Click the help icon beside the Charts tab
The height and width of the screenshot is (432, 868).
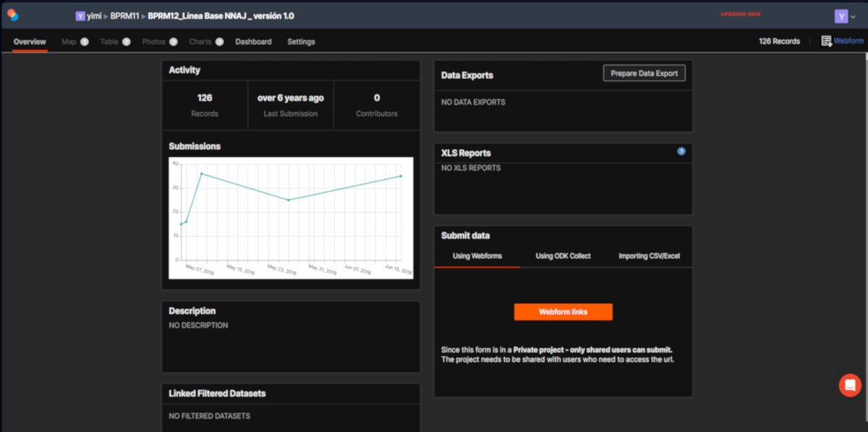219,42
